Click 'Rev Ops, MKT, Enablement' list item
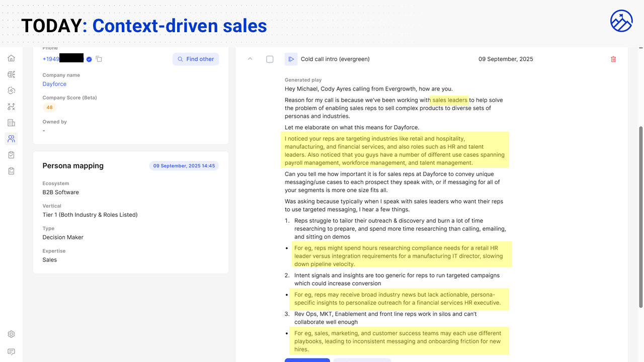 385,318
